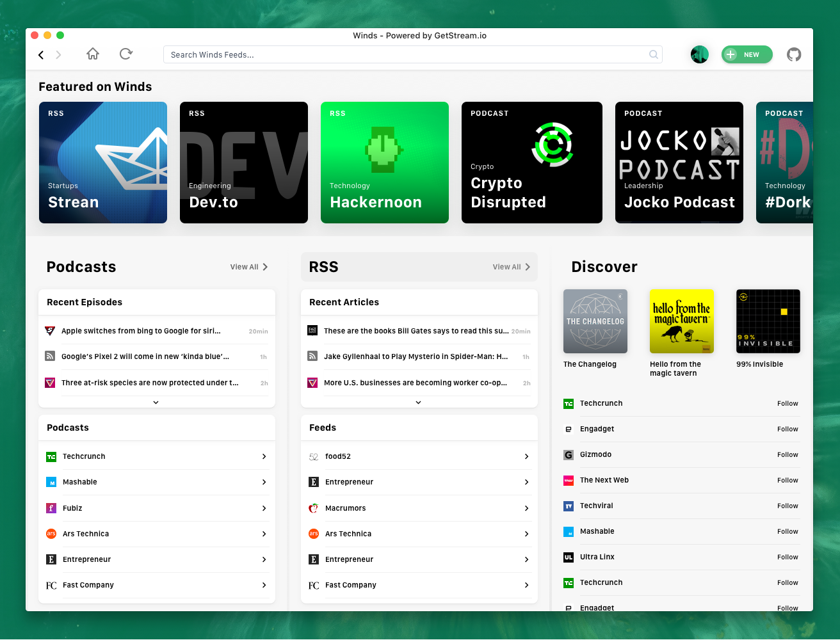This screenshot has width=840, height=640.
Task: Open the featured Jocko Podcast card
Action: click(x=679, y=163)
